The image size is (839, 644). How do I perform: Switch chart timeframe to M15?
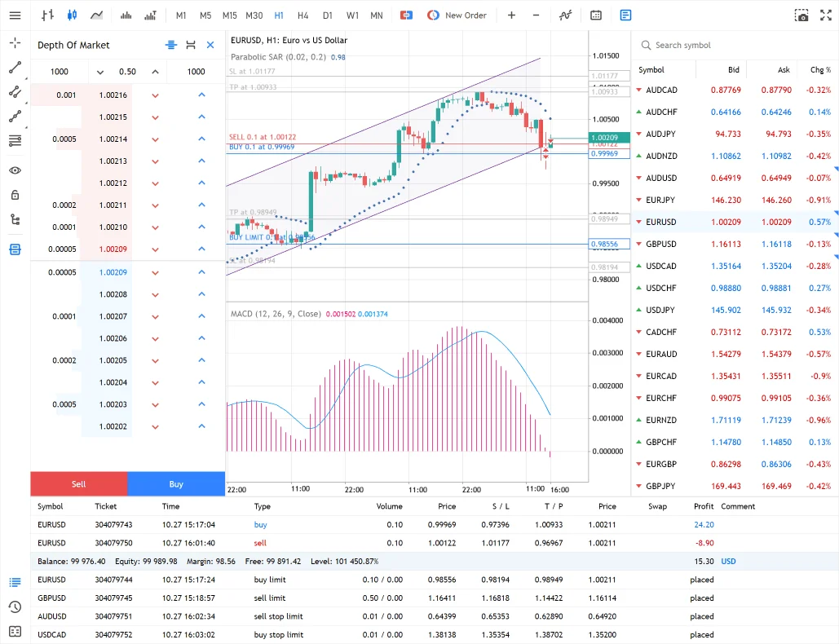pos(229,15)
